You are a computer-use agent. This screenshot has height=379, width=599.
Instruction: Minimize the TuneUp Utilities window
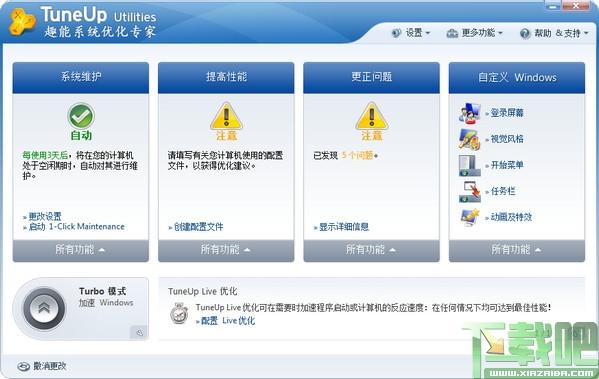pos(552,5)
